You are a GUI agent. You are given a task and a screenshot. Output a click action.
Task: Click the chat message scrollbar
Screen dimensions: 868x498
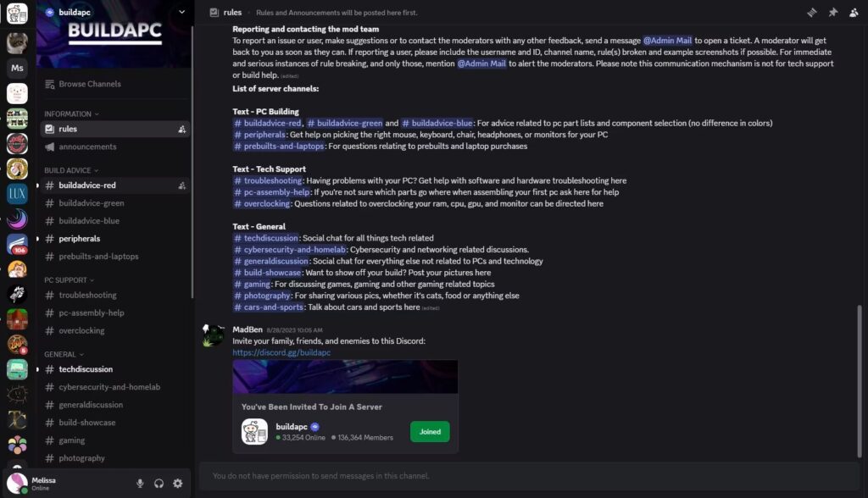[860, 380]
